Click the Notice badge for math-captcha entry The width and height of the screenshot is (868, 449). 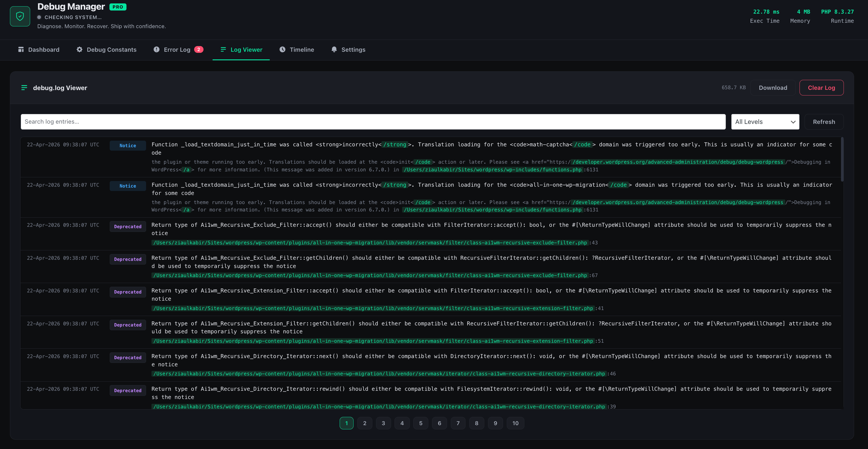(x=128, y=145)
